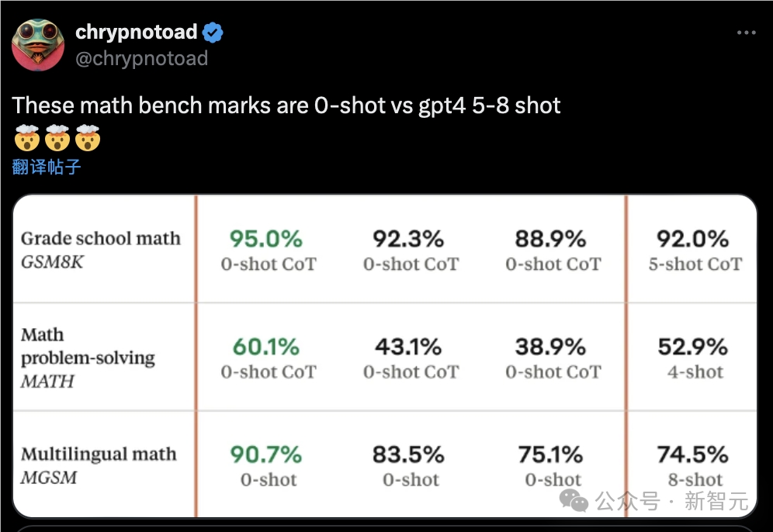
Task: Open the chrypnotoad display name
Action: [x=137, y=32]
